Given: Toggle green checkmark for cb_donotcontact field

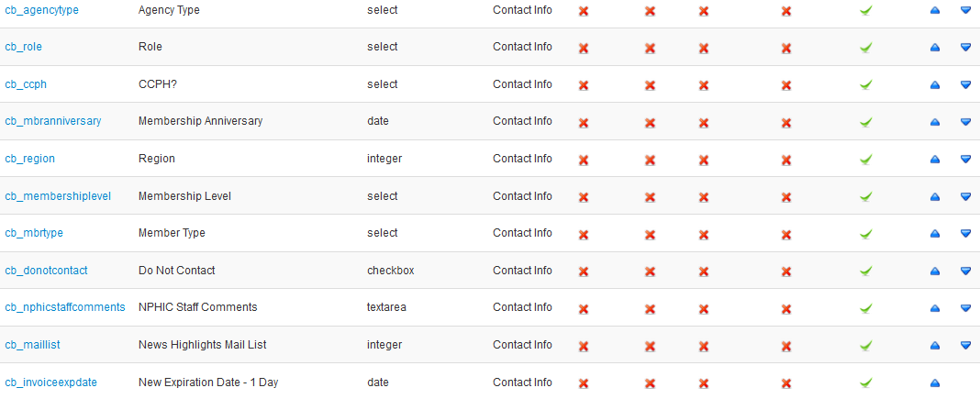Looking at the screenshot, I should point(865,271).
